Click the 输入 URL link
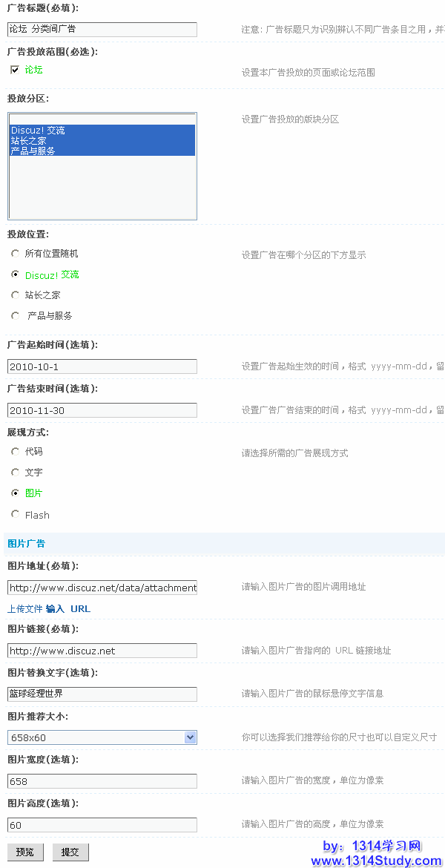Viewport: 445px width, 868px height. (68, 609)
